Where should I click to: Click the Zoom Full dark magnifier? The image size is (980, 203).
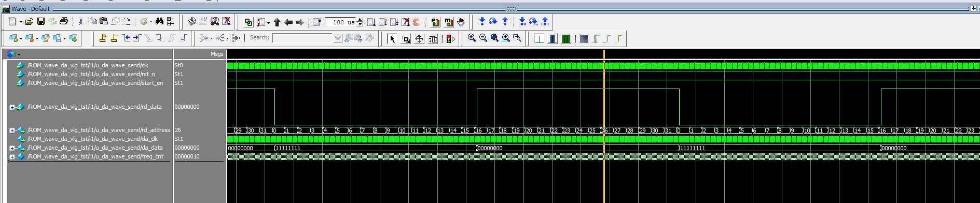(x=494, y=38)
